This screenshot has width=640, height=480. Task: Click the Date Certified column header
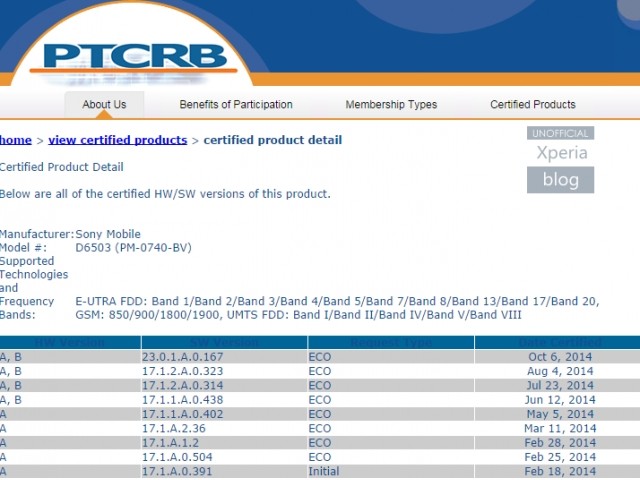coord(558,342)
